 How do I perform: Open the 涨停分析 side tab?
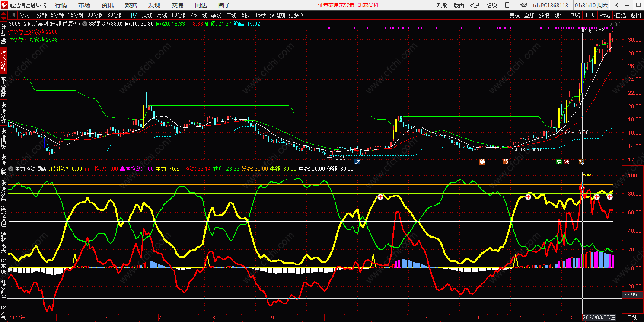(3, 113)
